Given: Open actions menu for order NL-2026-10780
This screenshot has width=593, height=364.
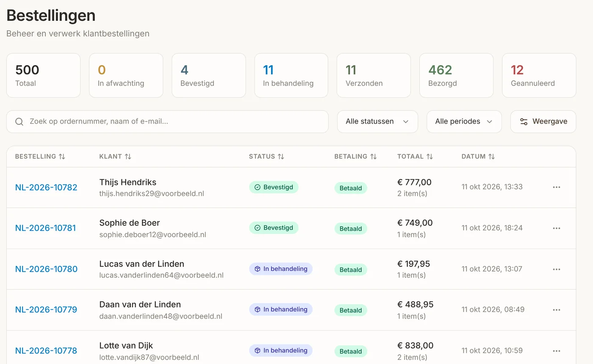Looking at the screenshot, I should [x=557, y=269].
